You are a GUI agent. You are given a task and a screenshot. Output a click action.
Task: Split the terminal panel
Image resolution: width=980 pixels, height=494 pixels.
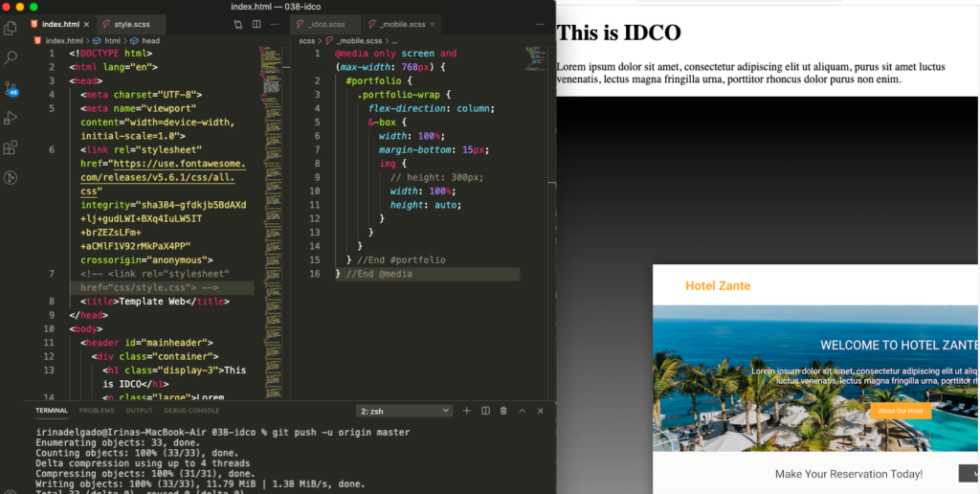click(x=485, y=411)
